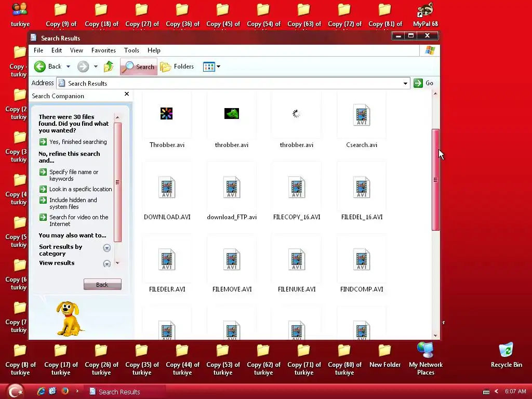This screenshot has height=399, width=532.
Task: Click the Search Companion scroll down arrow
Action: coord(117,263)
